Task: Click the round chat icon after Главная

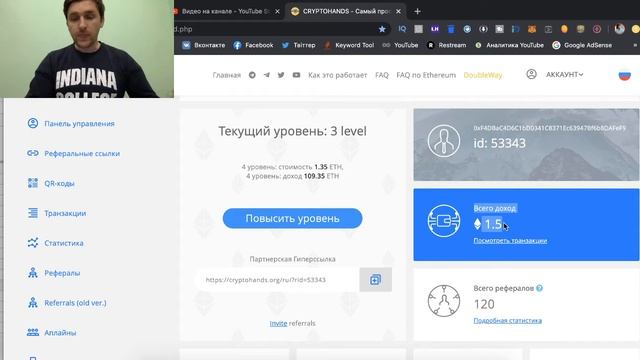Action: tap(252, 75)
